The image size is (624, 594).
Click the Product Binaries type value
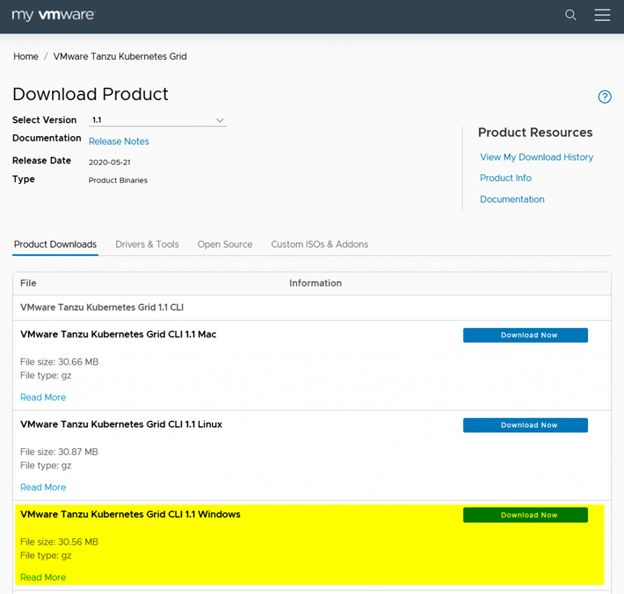(118, 180)
